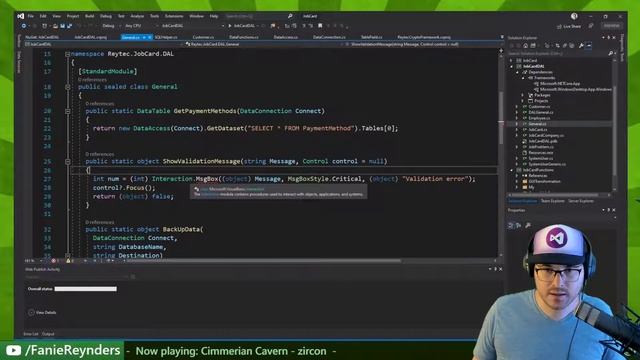Open the Edit menu
This screenshot has width=640, height=360.
click(x=43, y=16)
